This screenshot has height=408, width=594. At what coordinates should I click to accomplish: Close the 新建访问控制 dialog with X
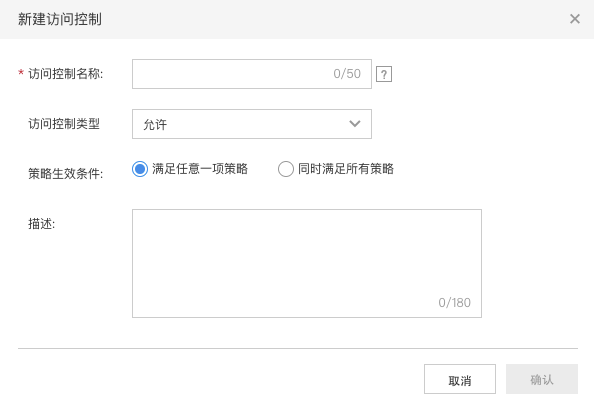click(575, 19)
